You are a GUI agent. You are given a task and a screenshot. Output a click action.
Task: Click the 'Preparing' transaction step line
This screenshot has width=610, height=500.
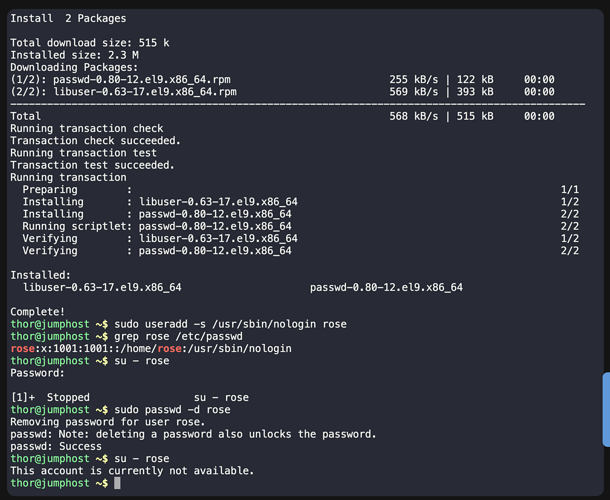(x=50, y=189)
